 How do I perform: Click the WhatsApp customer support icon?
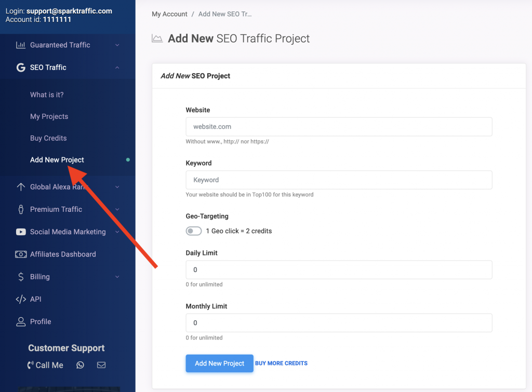(80, 365)
